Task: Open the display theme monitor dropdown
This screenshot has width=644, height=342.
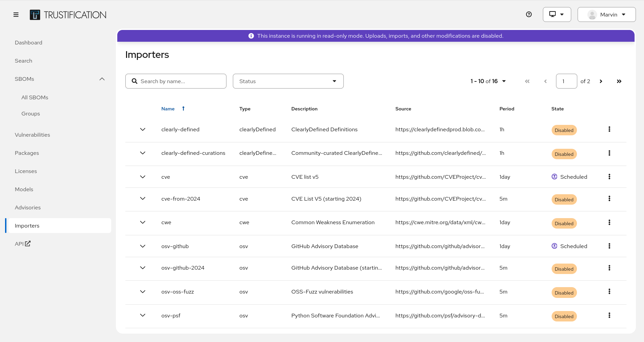Action: [557, 14]
